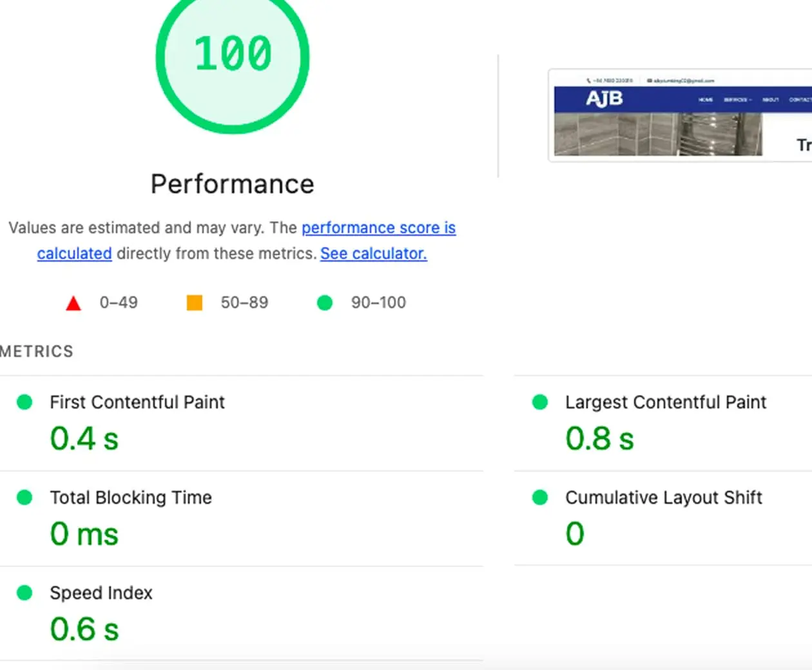Select the green 90–100 legend circle
The height and width of the screenshot is (670, 812).
324,302
